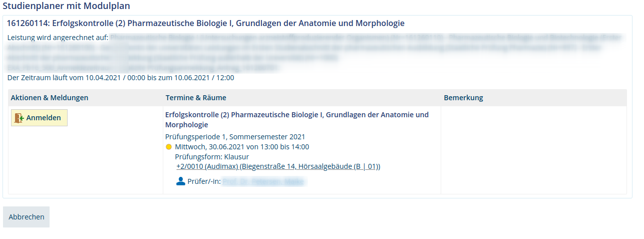This screenshot has width=644, height=239.
Task: Click the yellow status dot before Mittwoch
Action: (169, 147)
